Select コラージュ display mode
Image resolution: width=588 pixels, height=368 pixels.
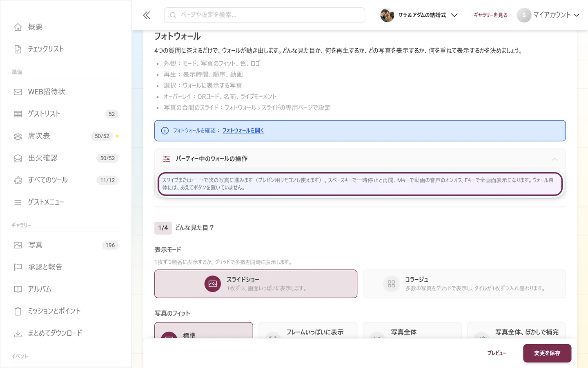pos(464,284)
